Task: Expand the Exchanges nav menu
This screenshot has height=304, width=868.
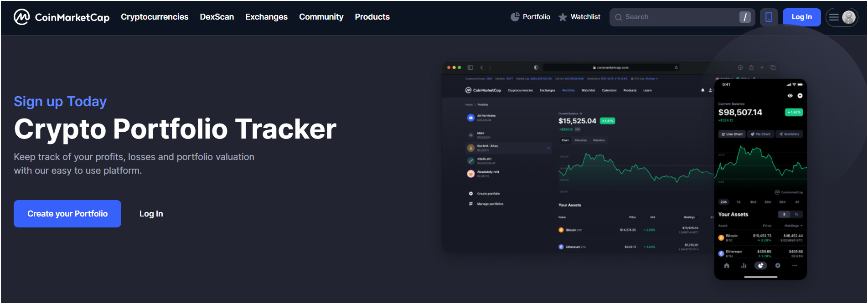Action: (x=266, y=17)
